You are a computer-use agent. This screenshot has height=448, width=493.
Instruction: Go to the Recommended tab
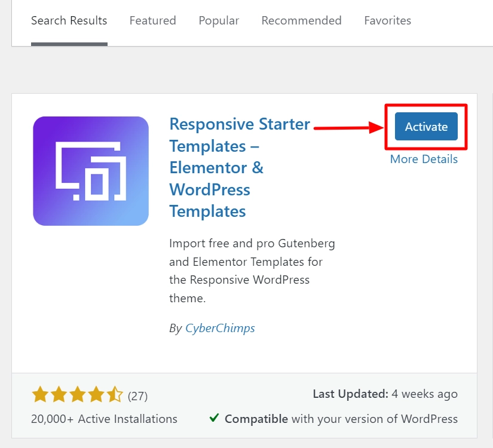coord(301,20)
